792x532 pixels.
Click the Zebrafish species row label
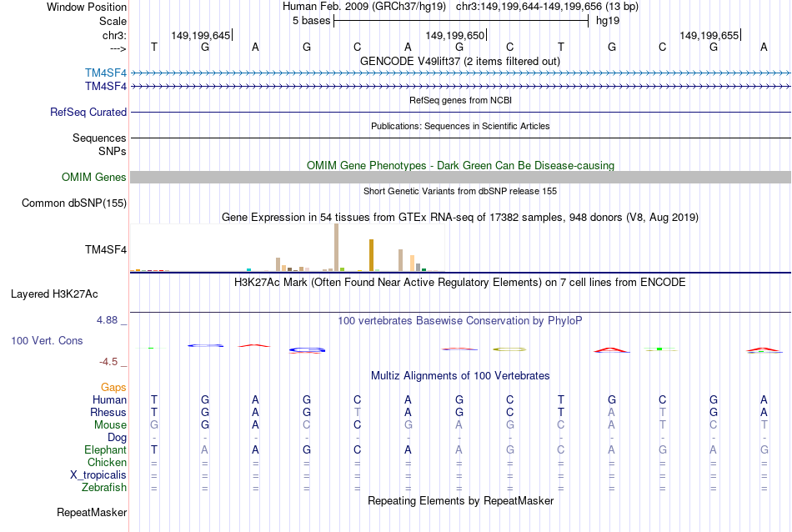(104, 488)
